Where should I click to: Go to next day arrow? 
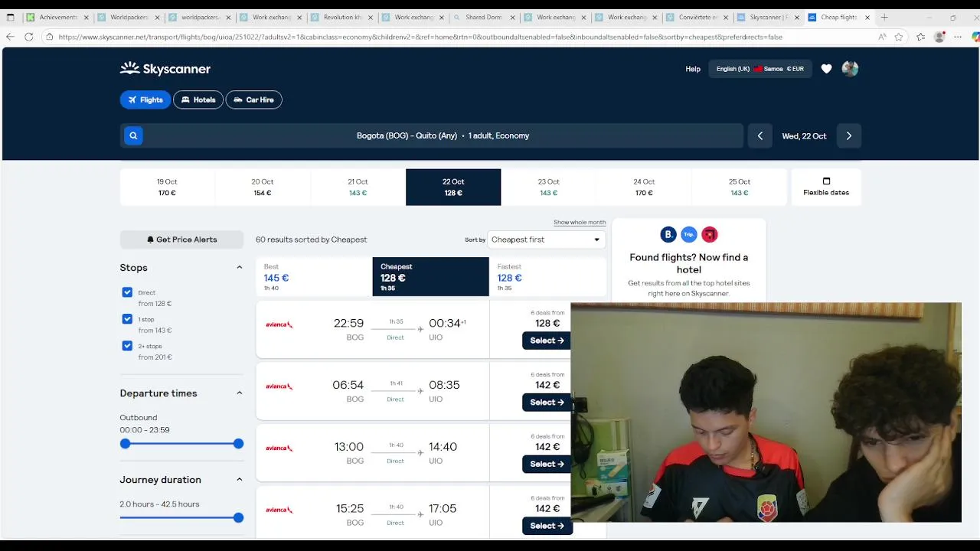pos(848,135)
